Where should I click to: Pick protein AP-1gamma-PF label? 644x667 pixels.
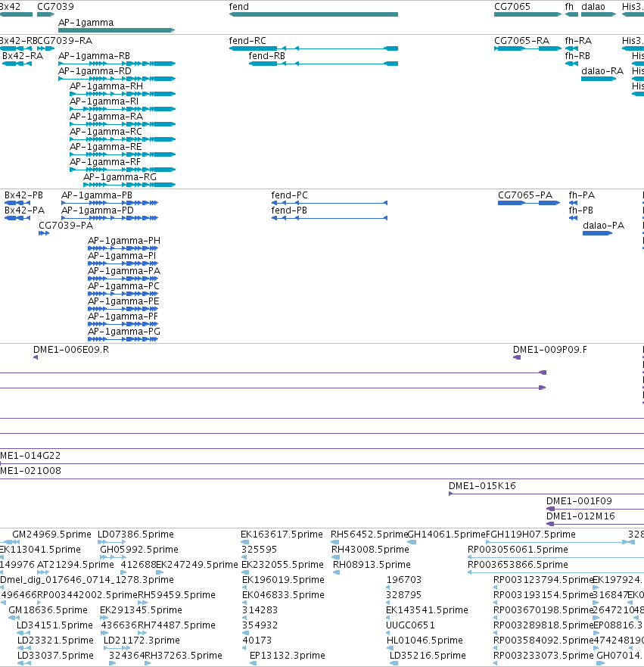coord(123,316)
